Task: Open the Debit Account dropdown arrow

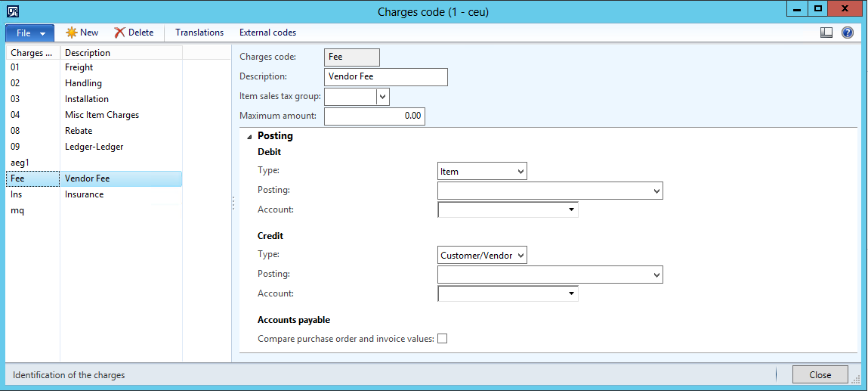Action: (571, 209)
